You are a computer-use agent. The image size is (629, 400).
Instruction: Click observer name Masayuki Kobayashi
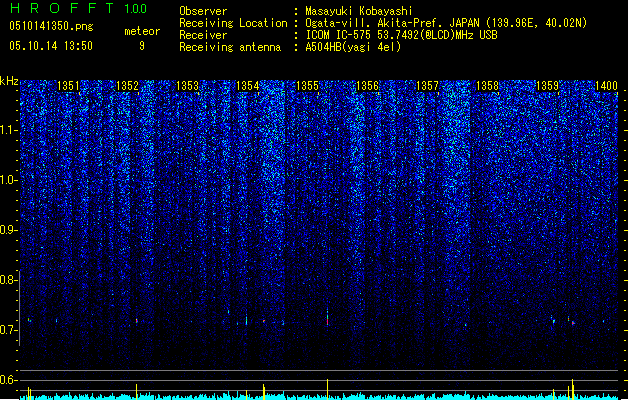click(x=359, y=11)
